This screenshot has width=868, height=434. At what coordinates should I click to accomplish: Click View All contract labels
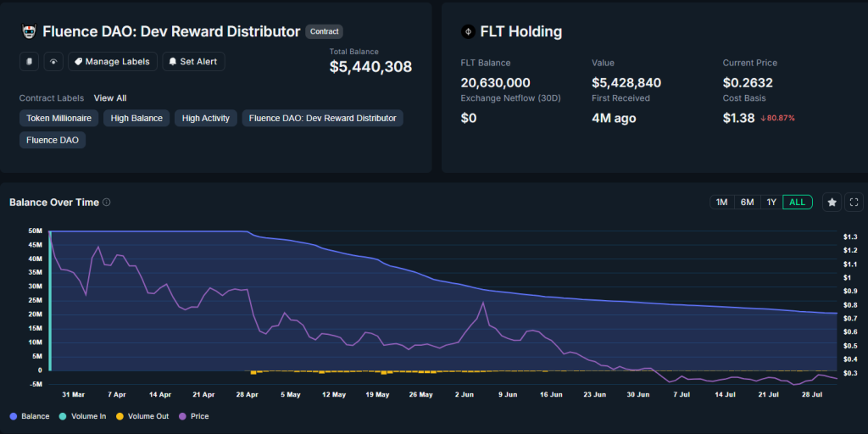coord(110,98)
